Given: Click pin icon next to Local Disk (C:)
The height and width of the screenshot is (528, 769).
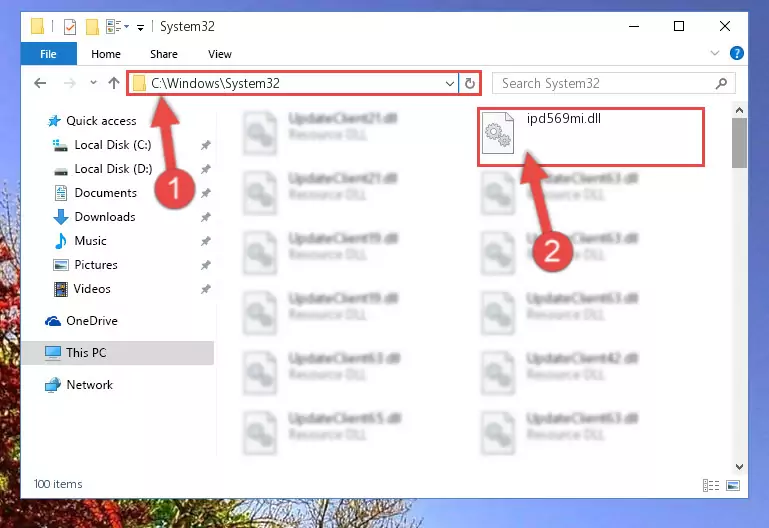Looking at the screenshot, I should [x=205, y=145].
